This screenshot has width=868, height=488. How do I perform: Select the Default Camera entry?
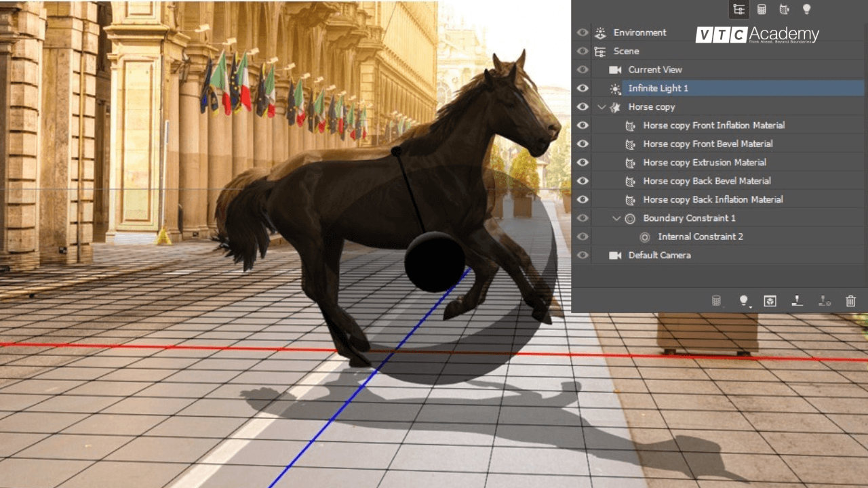coord(659,256)
